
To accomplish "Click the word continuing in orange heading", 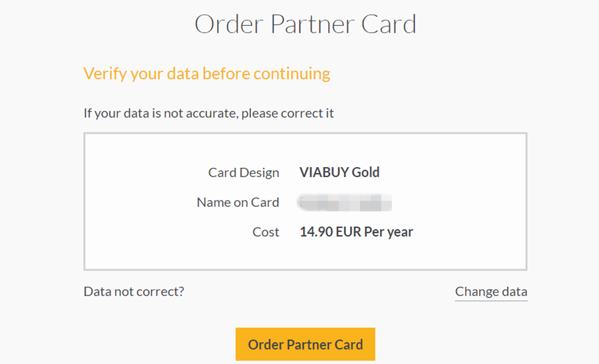I will [292, 73].
